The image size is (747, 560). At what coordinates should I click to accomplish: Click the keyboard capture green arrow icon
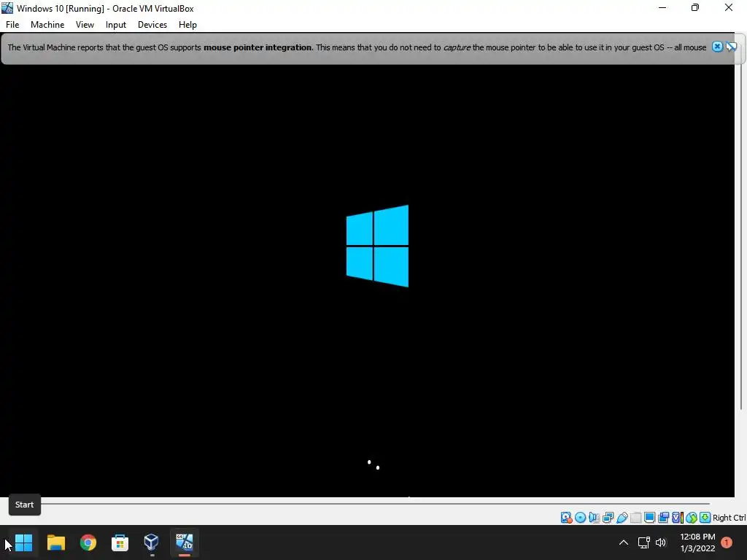705,518
